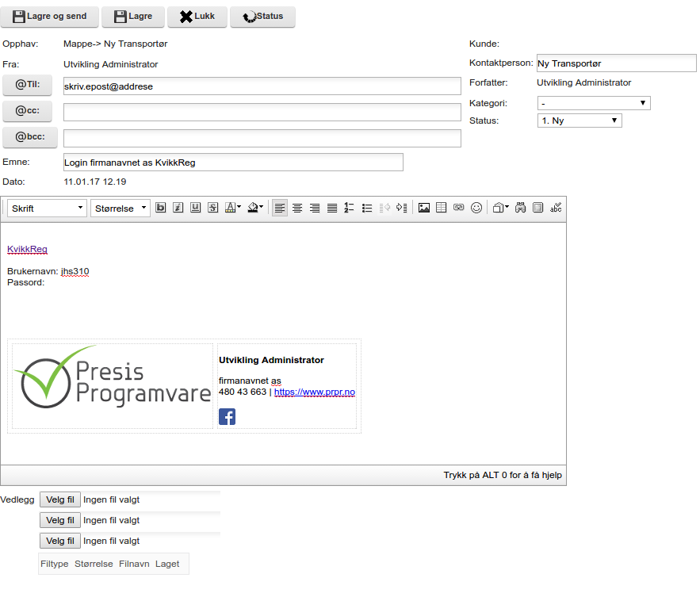Open fill color dropdown arrow
Screen dimensions: 700x597
[261, 207]
